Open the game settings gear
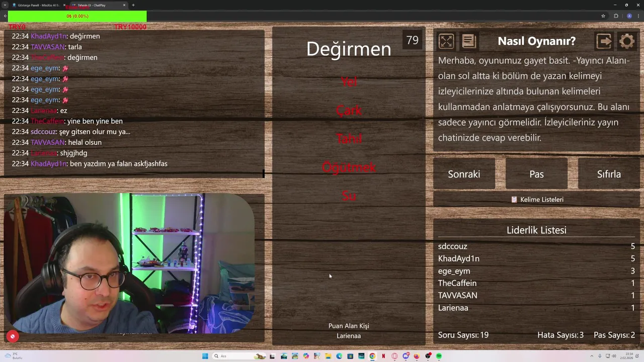The image size is (644, 362). point(627,41)
